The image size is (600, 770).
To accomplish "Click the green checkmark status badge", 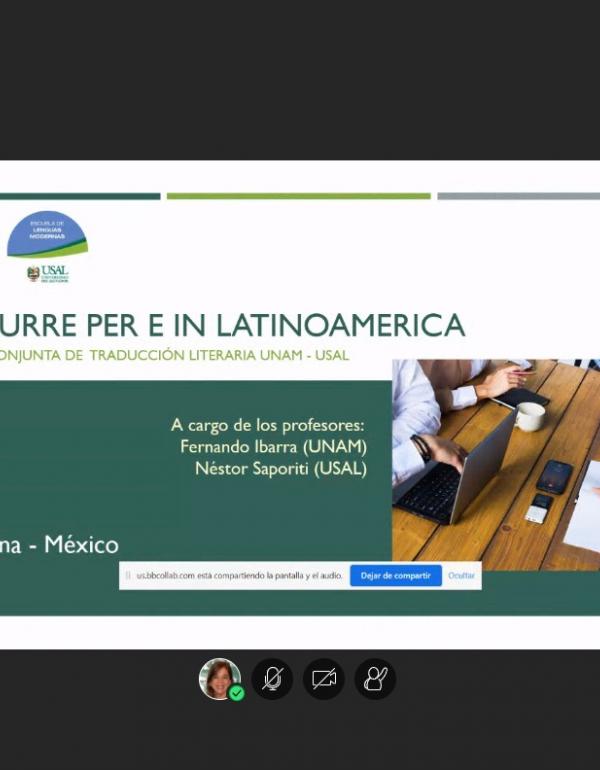I will click(237, 692).
